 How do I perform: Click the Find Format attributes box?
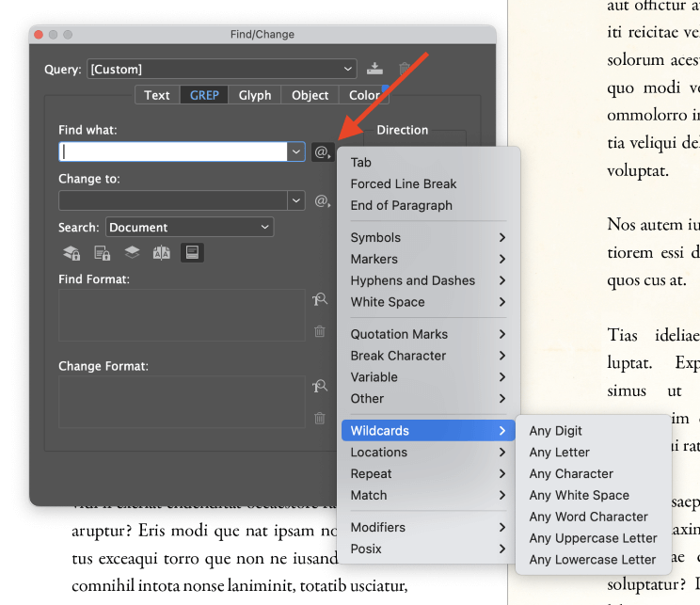click(x=183, y=315)
